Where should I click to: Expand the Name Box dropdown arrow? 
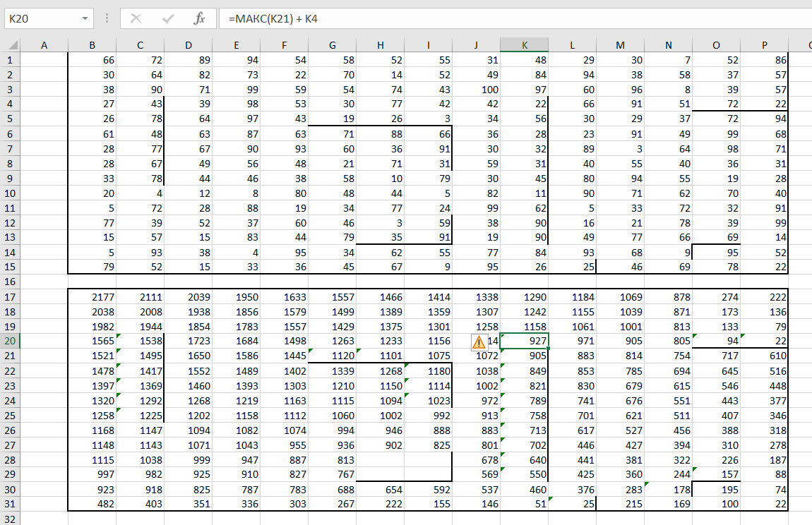tap(85, 19)
